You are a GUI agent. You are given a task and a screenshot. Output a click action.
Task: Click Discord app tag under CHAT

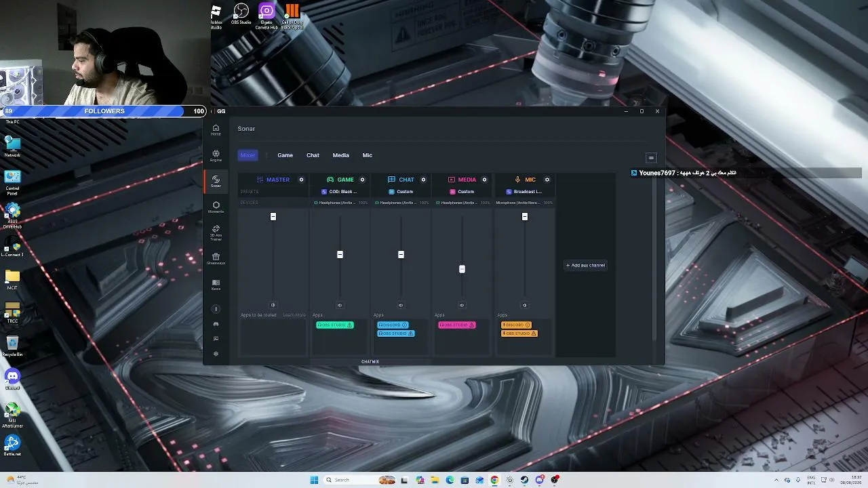point(393,325)
